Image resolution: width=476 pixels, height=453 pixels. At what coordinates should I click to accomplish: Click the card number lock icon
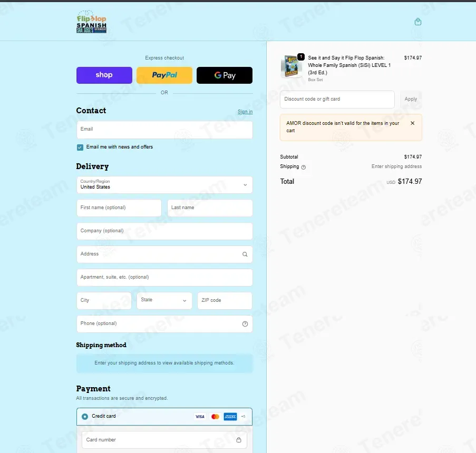coord(239,440)
